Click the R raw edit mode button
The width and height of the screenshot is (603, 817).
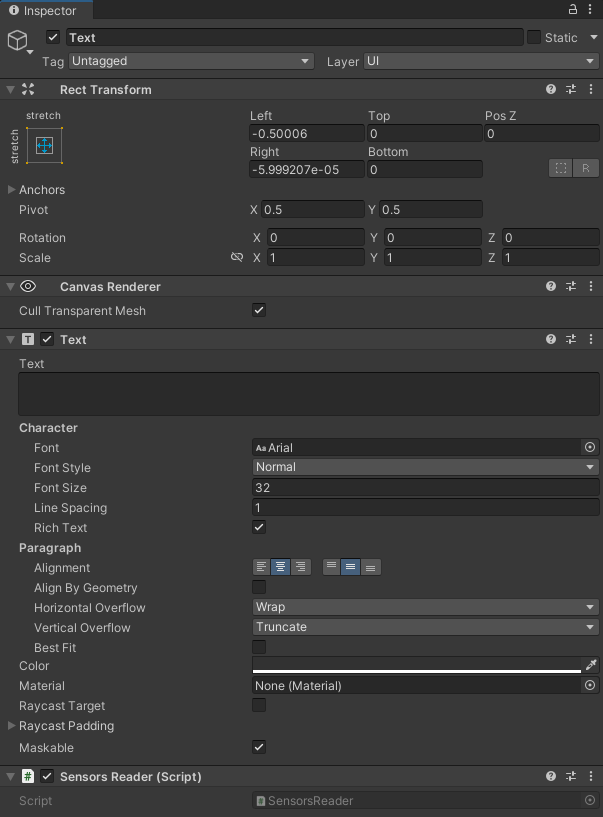(x=587, y=168)
